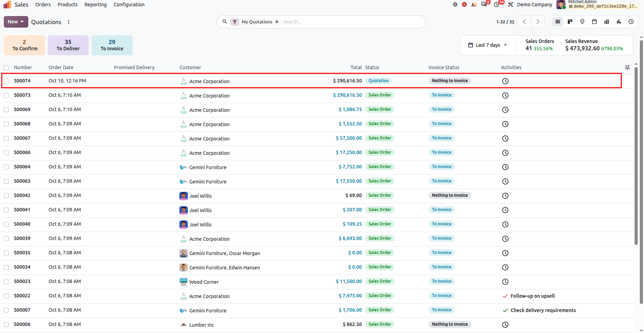
Task: Open the Configuration menu
Action: pyautogui.click(x=129, y=5)
